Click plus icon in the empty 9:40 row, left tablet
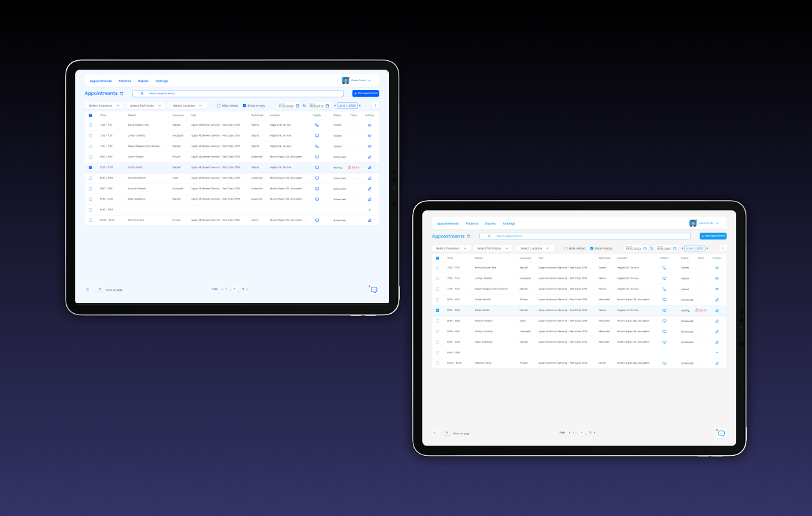Viewport: 812px width, 516px height. (369, 210)
